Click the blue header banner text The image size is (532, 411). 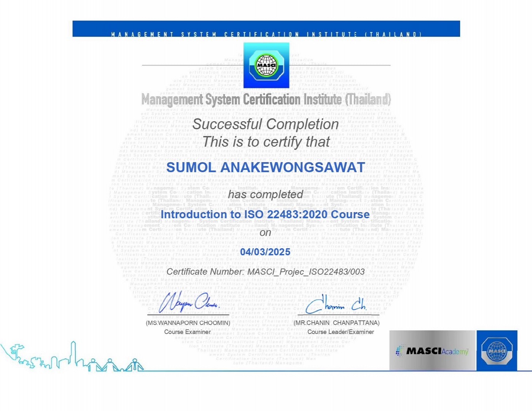(266, 34)
